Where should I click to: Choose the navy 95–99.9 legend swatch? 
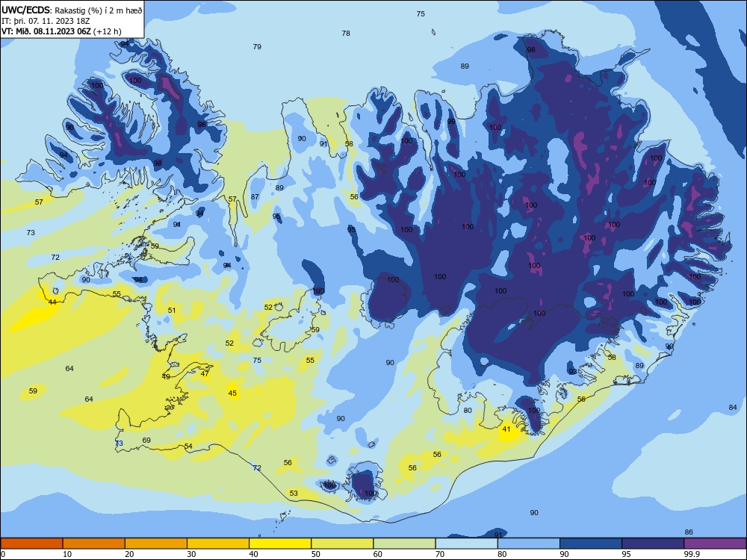(653, 544)
